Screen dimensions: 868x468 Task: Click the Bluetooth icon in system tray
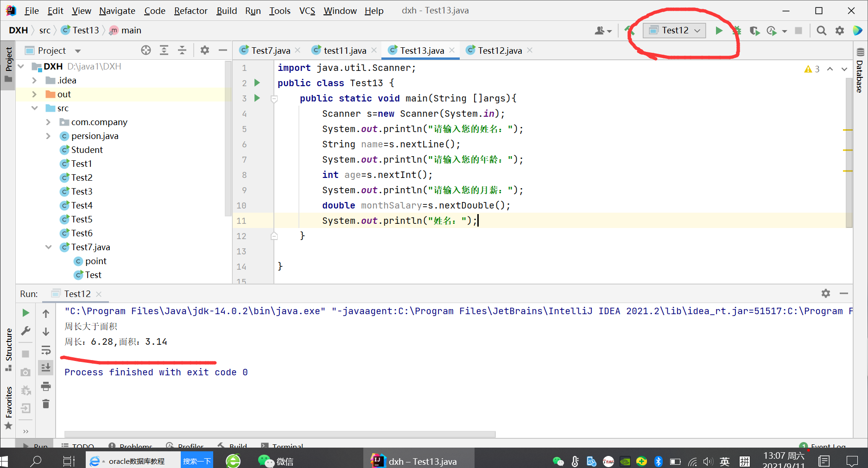pos(659,461)
